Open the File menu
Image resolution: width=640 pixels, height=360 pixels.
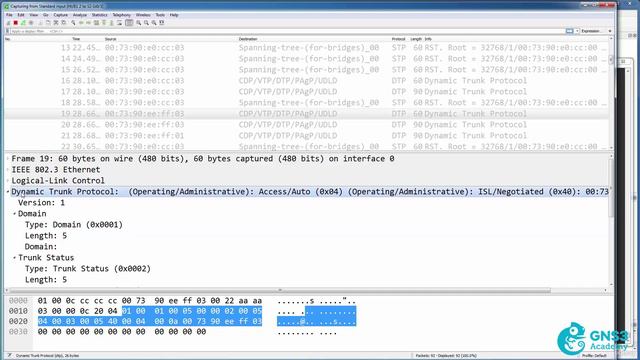point(9,15)
